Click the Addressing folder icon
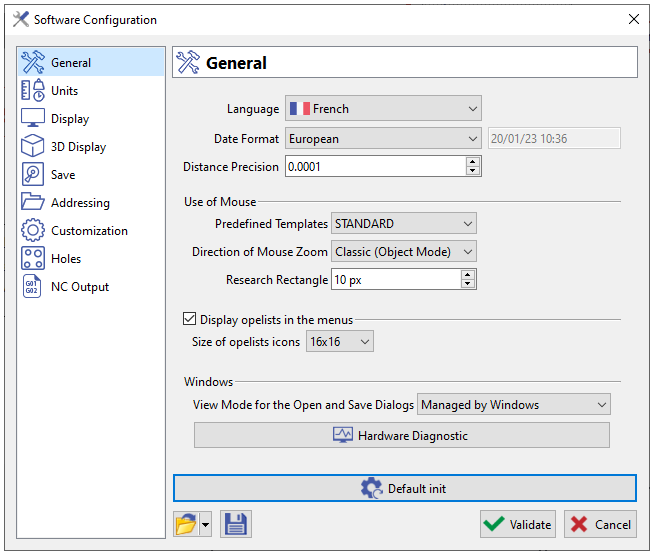 tap(33, 203)
